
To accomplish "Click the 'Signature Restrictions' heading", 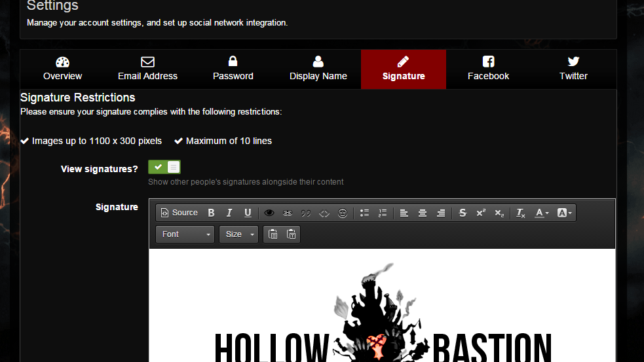I will (77, 98).
